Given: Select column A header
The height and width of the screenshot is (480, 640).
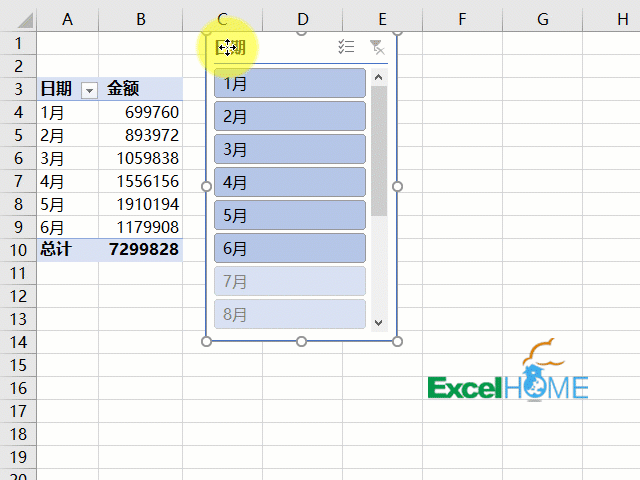Looking at the screenshot, I should 67,19.
